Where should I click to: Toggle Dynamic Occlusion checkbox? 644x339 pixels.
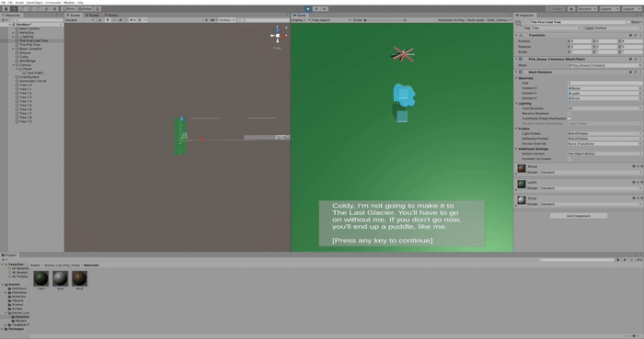click(x=569, y=159)
